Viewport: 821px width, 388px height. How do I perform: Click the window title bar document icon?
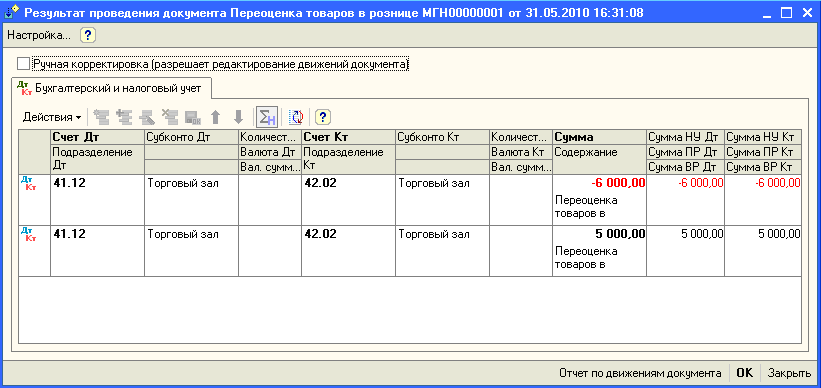click(12, 12)
